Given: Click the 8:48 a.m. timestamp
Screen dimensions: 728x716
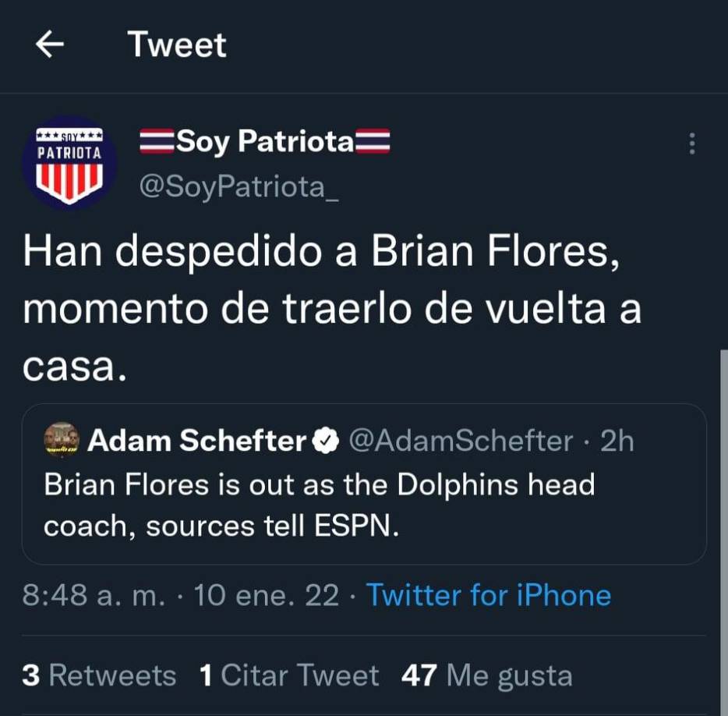Looking at the screenshot, I should (94, 594).
